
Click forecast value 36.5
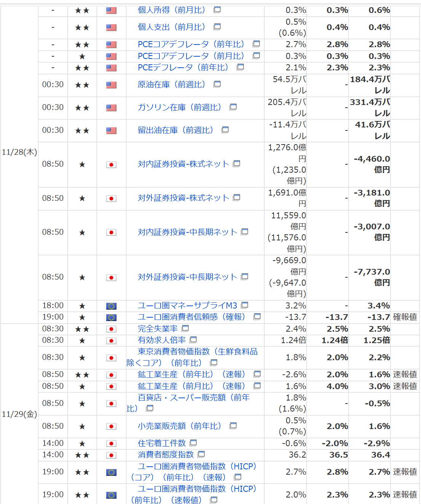pyautogui.click(x=338, y=455)
